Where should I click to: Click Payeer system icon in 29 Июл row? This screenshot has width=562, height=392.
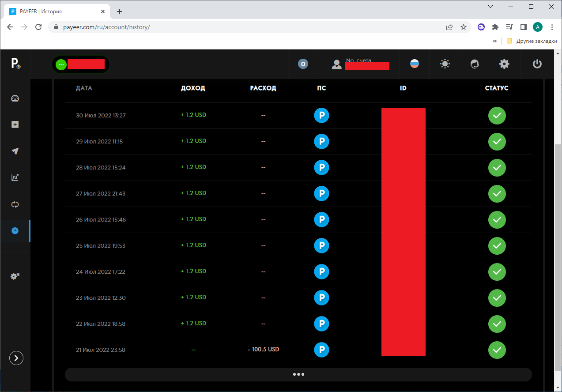click(321, 142)
